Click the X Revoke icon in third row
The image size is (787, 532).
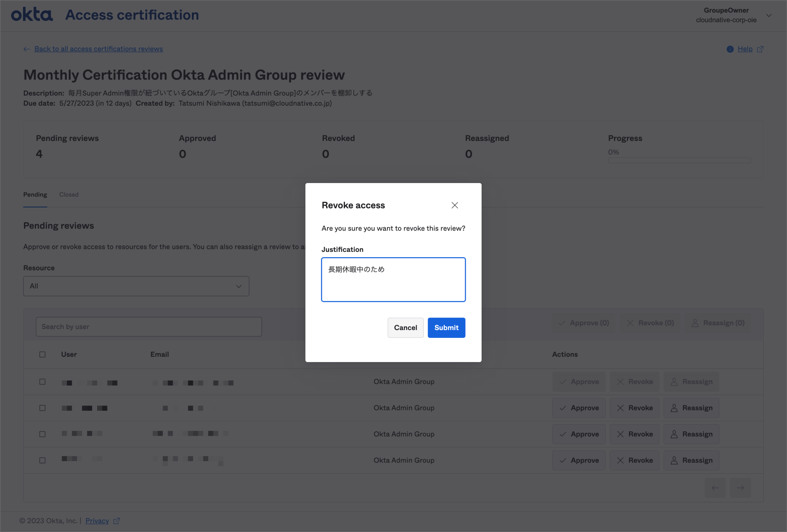tap(620, 434)
